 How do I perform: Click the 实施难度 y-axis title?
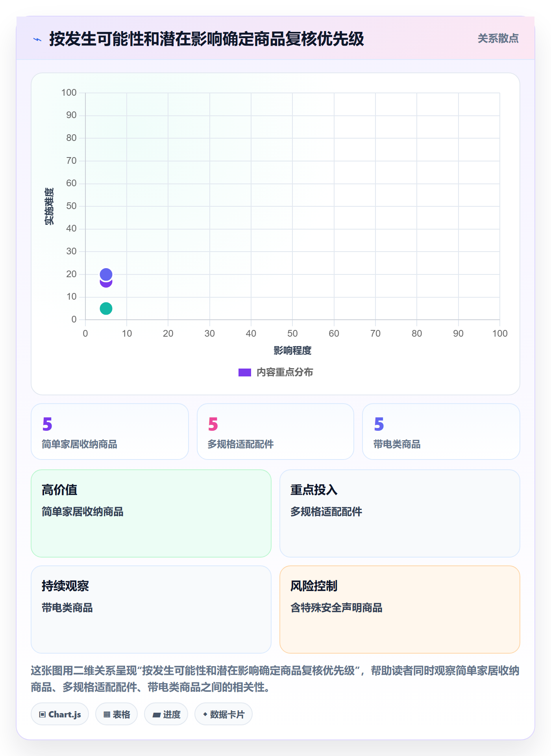click(x=49, y=206)
